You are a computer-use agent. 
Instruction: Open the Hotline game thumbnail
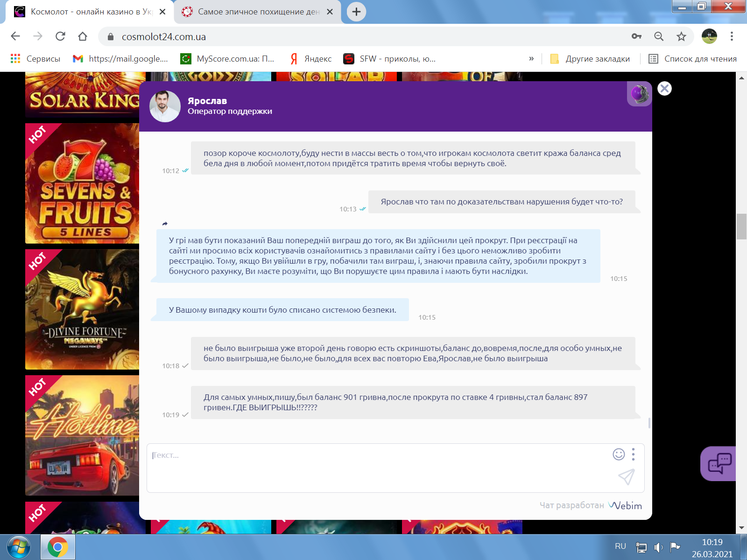point(82,435)
